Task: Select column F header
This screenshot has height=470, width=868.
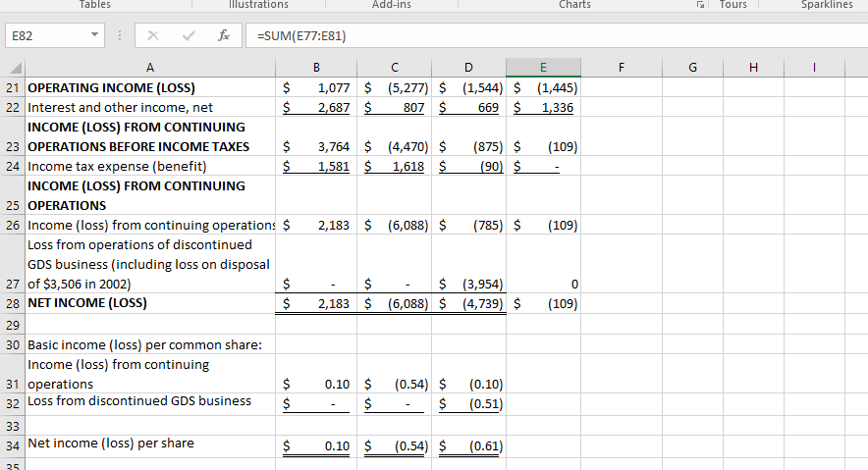Action: [x=622, y=68]
